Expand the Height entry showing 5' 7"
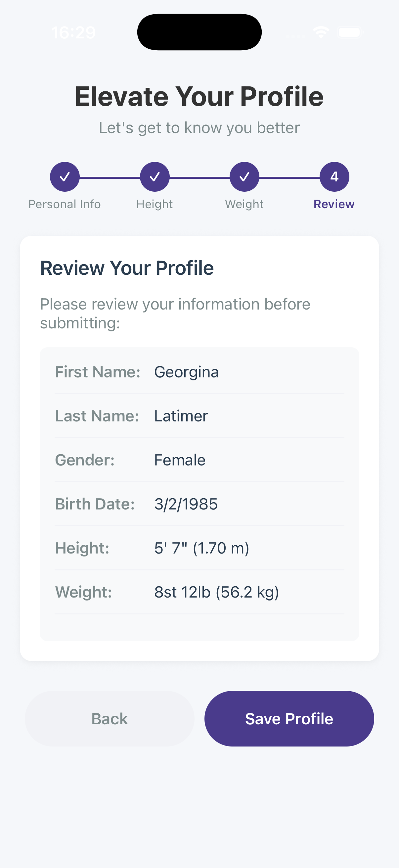Image resolution: width=399 pixels, height=868 pixels. click(x=201, y=548)
